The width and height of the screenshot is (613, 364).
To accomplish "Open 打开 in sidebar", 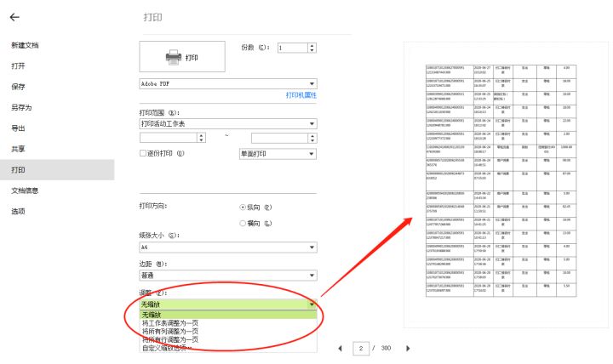I will coord(19,66).
